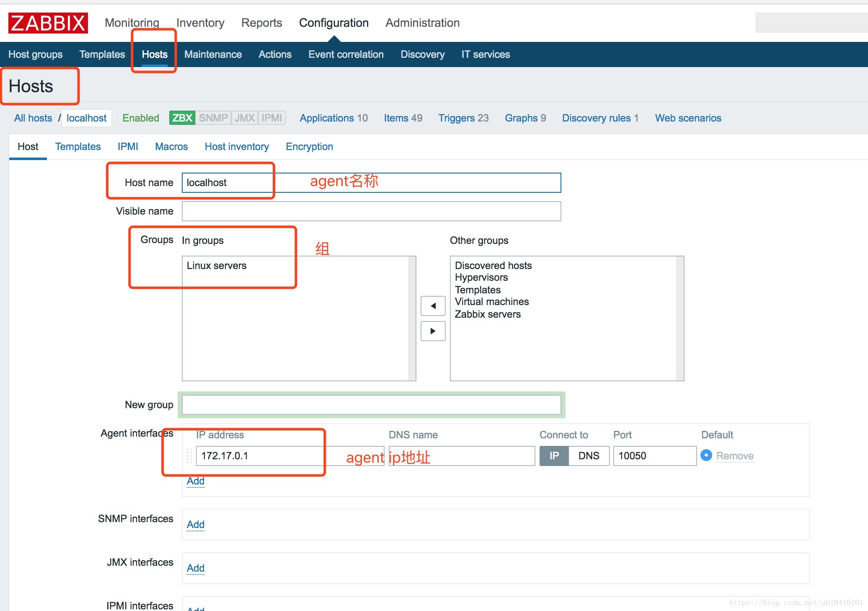The height and width of the screenshot is (611, 868).
Task: Select Zabbix servers in Other groups
Action: tap(488, 314)
